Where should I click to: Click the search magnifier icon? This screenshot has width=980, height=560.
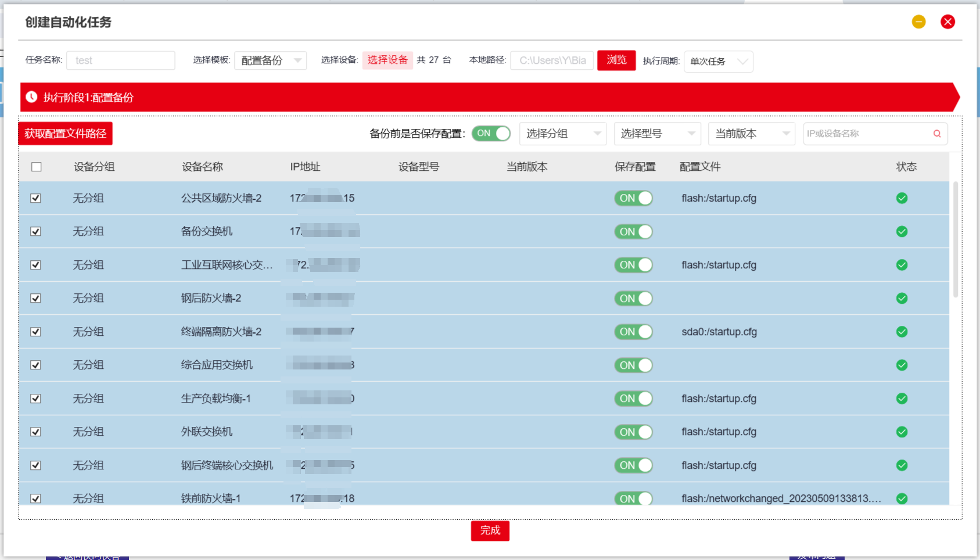(x=936, y=134)
